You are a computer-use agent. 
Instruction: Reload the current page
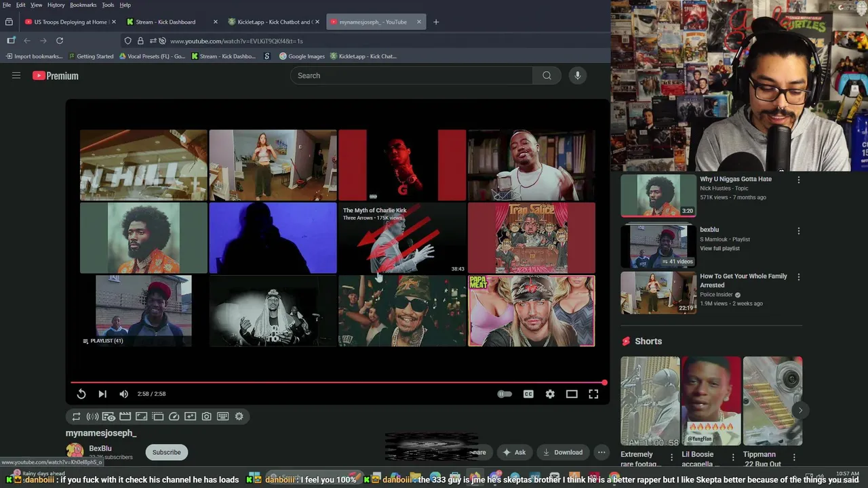pyautogui.click(x=60, y=41)
